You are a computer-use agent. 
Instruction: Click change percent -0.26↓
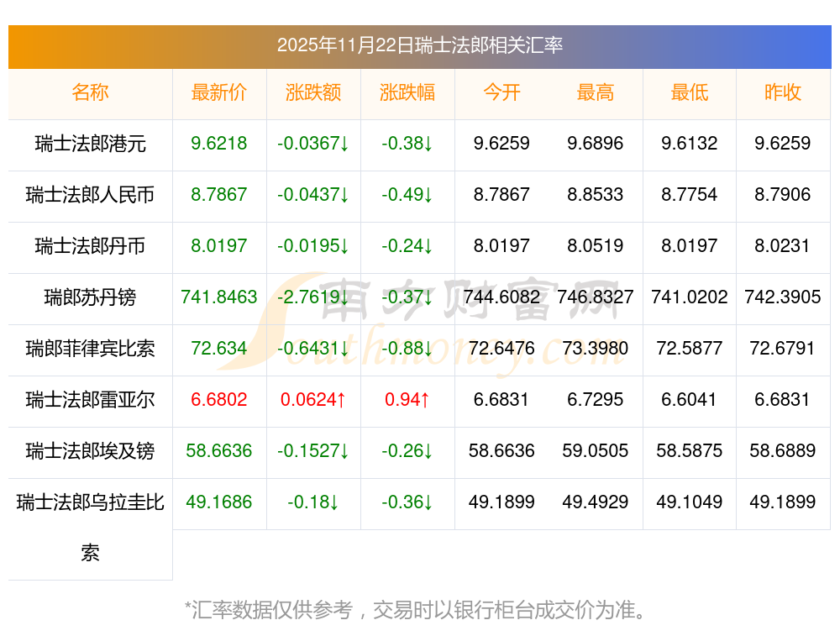pos(407,450)
